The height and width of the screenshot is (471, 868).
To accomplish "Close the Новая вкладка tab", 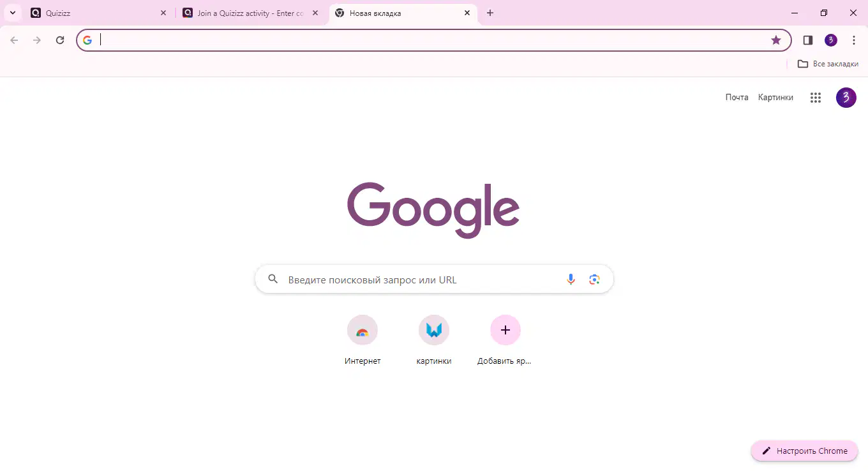I will coord(467,13).
